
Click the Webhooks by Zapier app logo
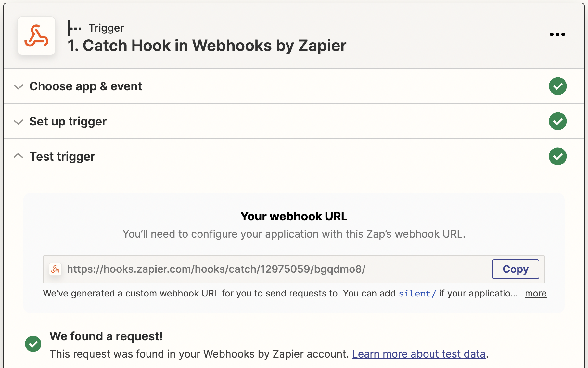(36, 36)
